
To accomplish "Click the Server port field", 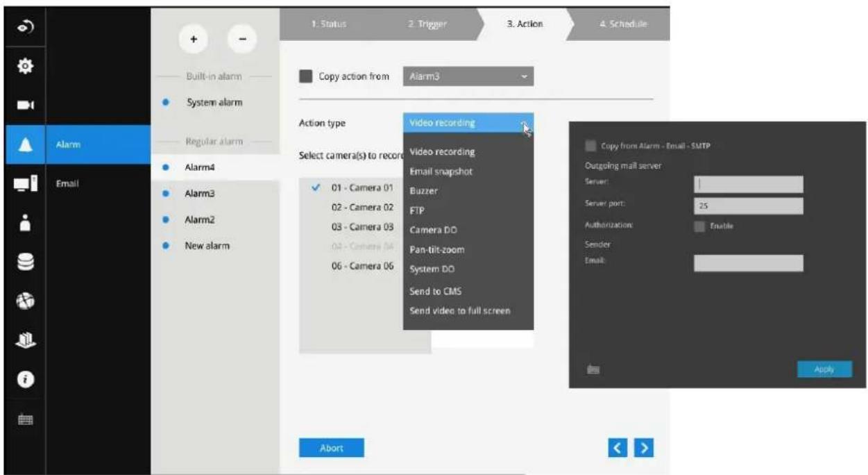I will point(748,206).
